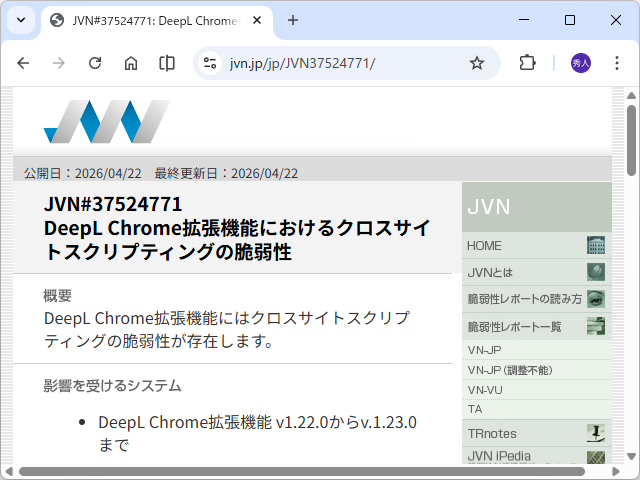Open 脆弱性レポートの読み方 sidebar link
This screenshot has width=640, height=480.
537,299
